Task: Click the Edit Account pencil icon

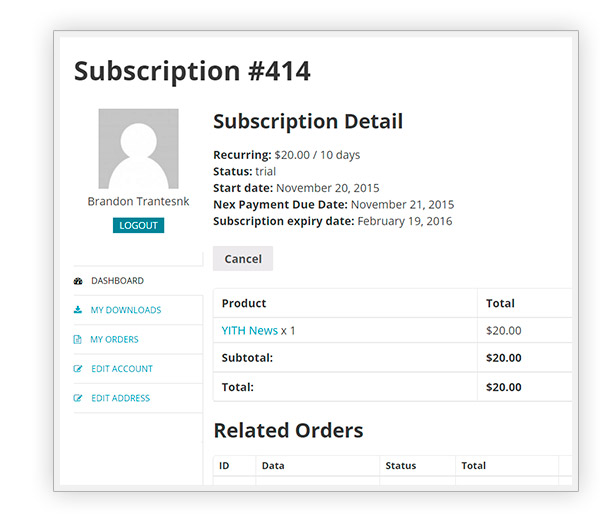Action: [x=78, y=369]
